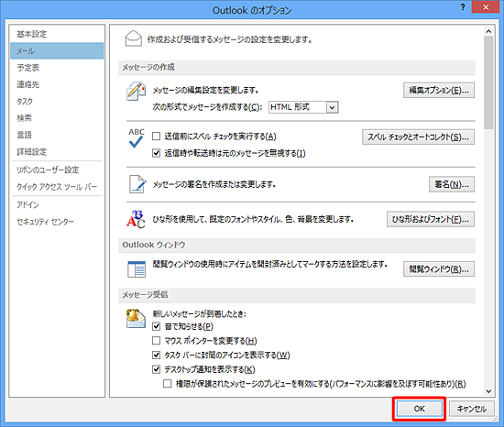The height and width of the screenshot is (427, 504).
Task: Click 新しいメッセージが到着したとき label
Action: coord(199,313)
